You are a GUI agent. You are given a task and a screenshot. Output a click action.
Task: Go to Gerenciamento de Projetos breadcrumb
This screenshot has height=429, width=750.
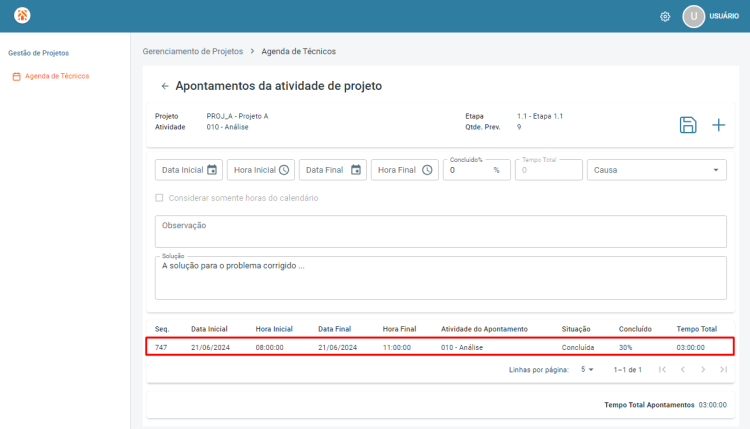(x=193, y=51)
